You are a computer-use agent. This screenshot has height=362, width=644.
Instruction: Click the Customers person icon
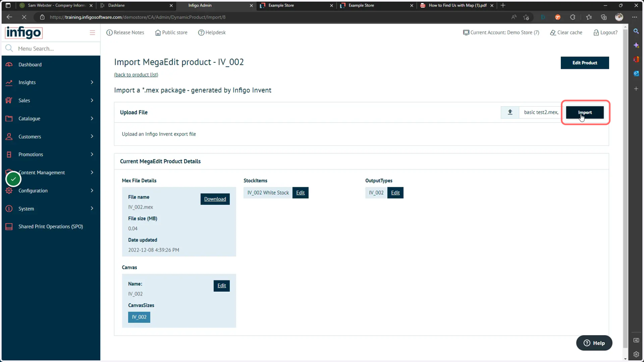[9, 136]
